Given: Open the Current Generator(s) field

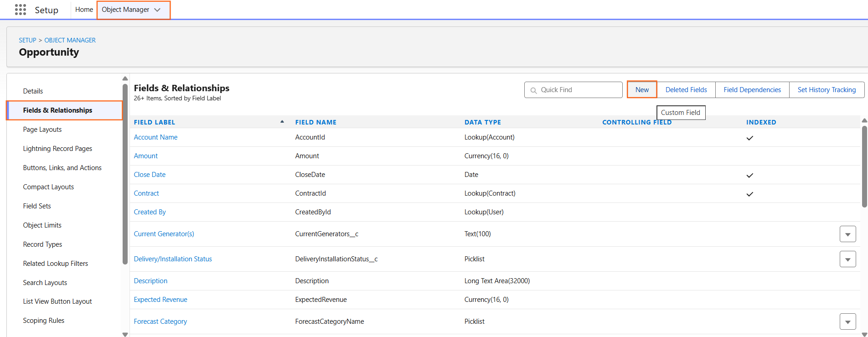Looking at the screenshot, I should (164, 234).
